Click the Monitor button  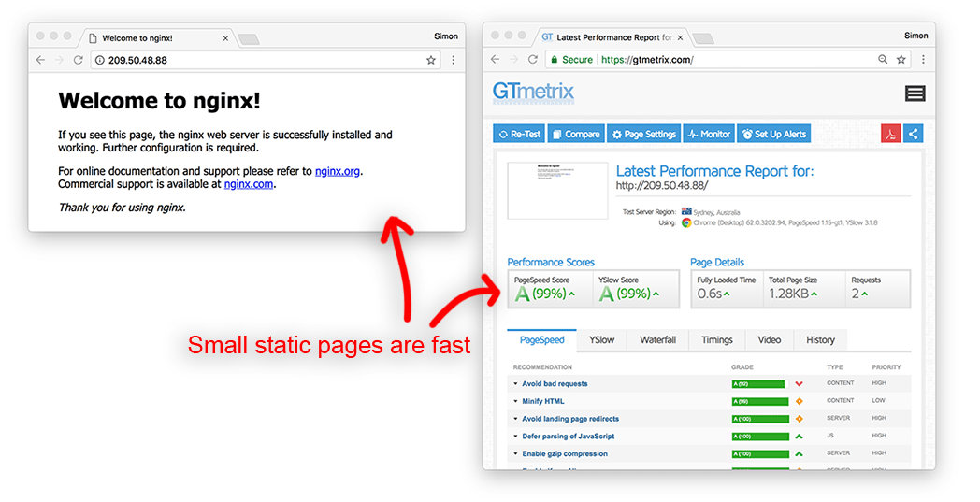709,134
